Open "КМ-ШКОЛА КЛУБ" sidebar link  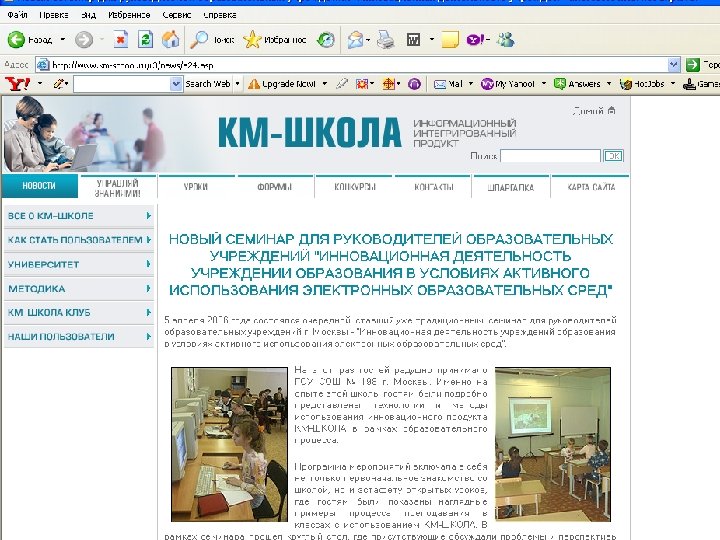coord(79,313)
